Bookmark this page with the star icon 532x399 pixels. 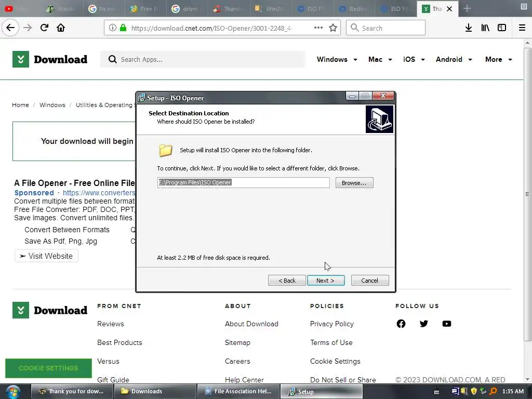tap(333, 28)
